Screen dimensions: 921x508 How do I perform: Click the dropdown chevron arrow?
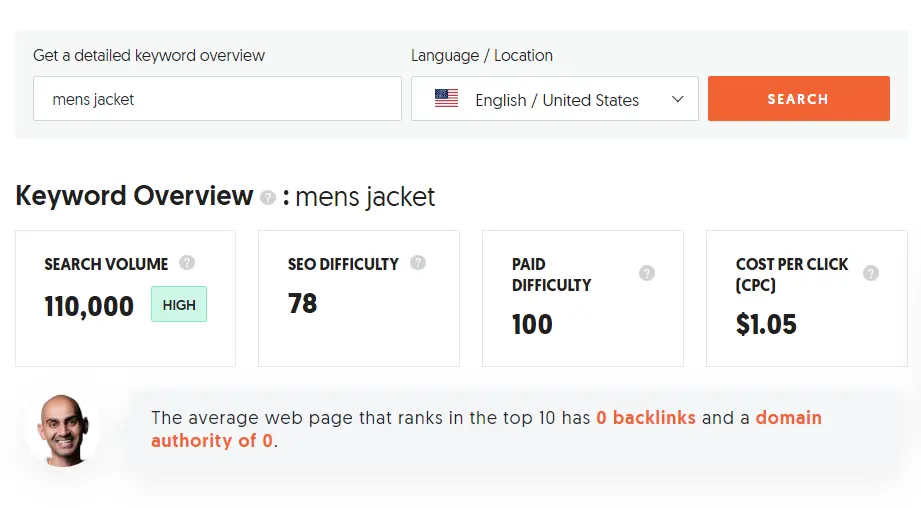click(678, 99)
